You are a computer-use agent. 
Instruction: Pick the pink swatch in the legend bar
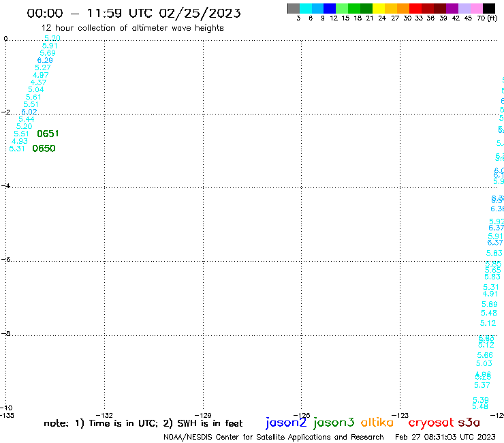[x=476, y=8]
